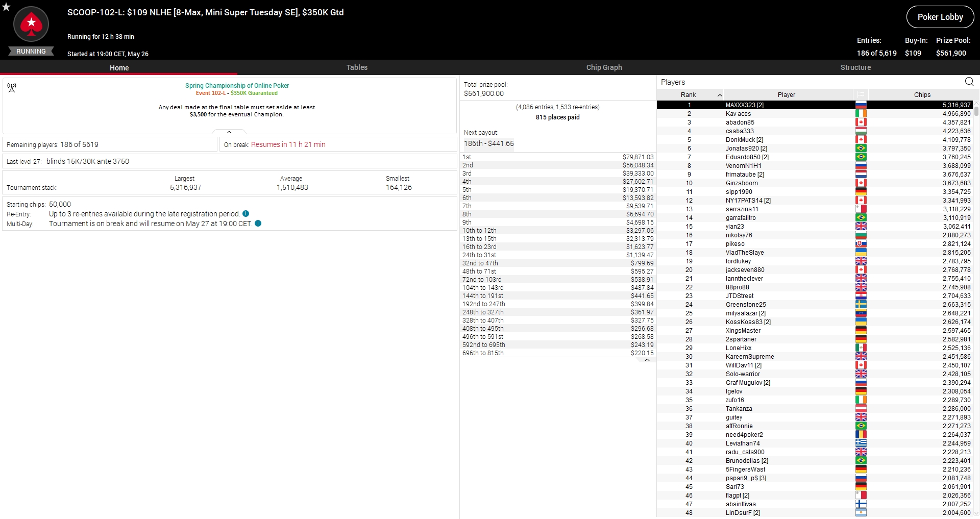Click the broadcast antenna icon
The image size is (980, 519).
12,88
